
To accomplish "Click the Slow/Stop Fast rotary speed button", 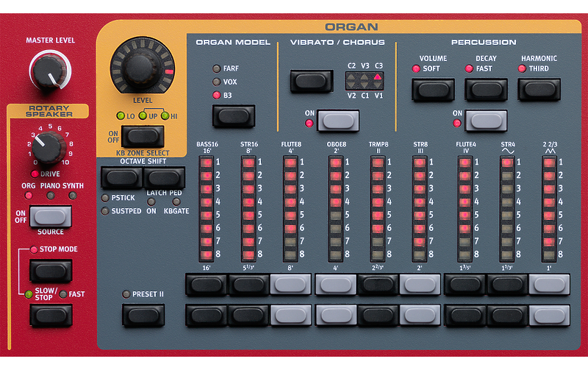I will pyautogui.click(x=51, y=316).
